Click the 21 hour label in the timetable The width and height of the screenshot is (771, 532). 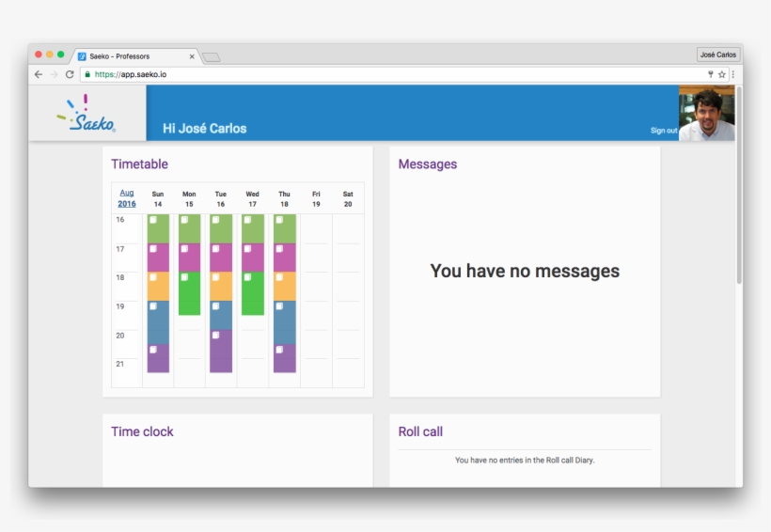(120, 364)
